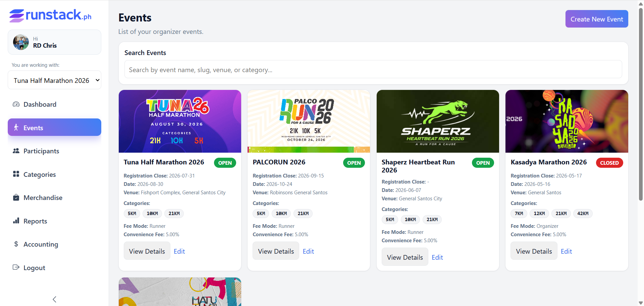Open the Categories section
Screen dimensions: 644x306
pos(54,174)
